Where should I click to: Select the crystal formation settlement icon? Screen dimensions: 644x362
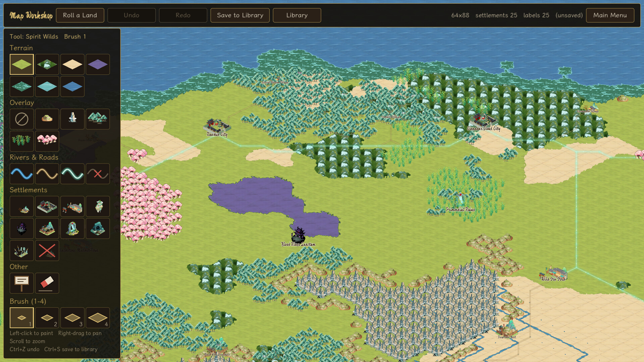21,250
